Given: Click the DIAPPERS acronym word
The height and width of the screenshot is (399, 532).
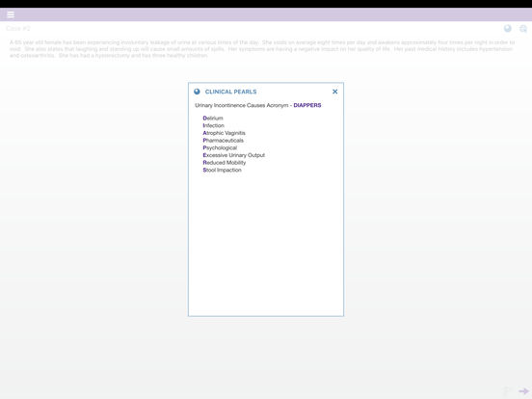Looking at the screenshot, I should (307, 105).
